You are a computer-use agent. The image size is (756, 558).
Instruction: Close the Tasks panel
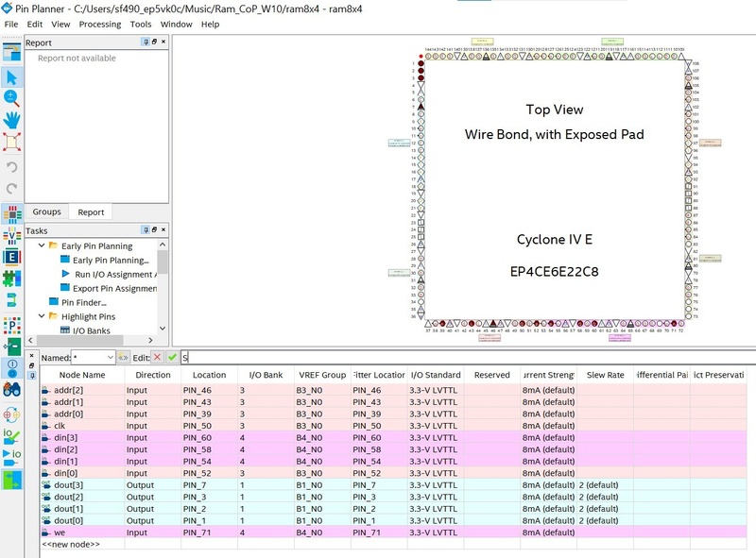point(163,229)
